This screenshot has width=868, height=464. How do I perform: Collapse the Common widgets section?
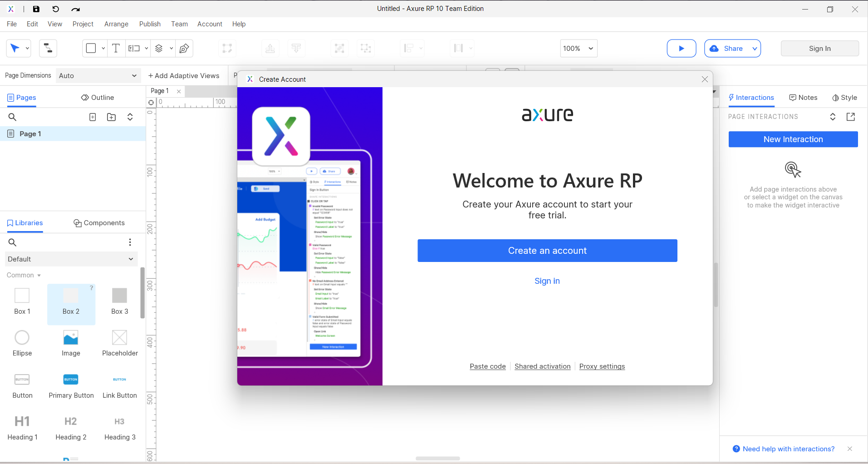tap(24, 275)
